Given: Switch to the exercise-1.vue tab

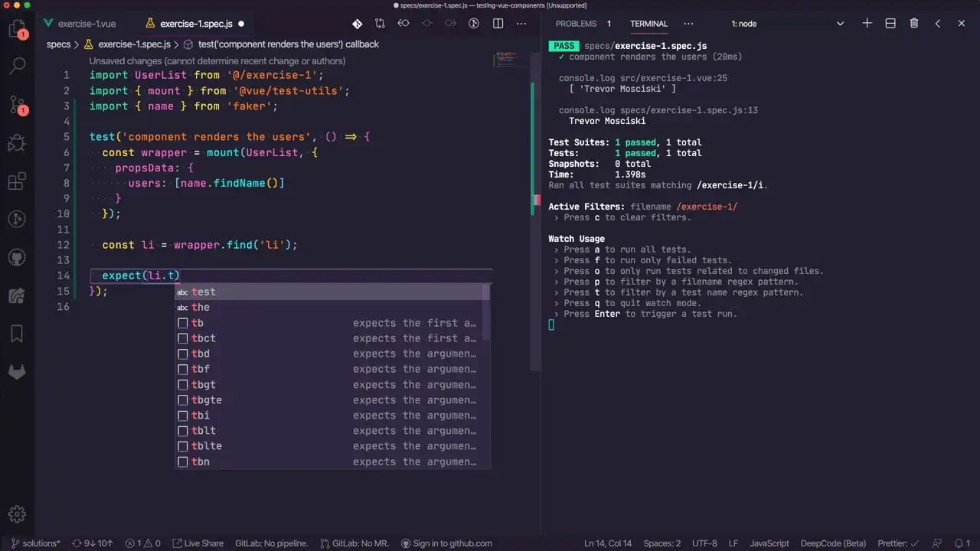Looking at the screenshot, I should pyautogui.click(x=80, y=24).
